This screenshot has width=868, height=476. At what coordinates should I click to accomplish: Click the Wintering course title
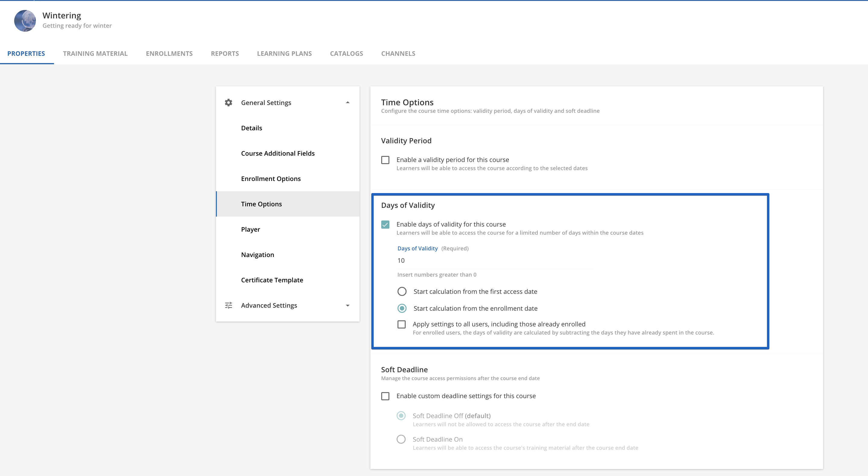(x=62, y=15)
